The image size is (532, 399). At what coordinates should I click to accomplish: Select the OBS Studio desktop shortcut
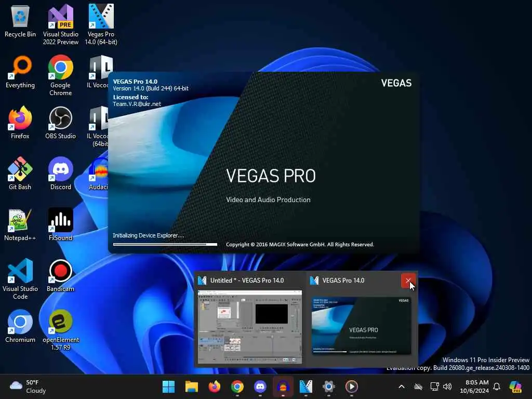tap(60, 123)
